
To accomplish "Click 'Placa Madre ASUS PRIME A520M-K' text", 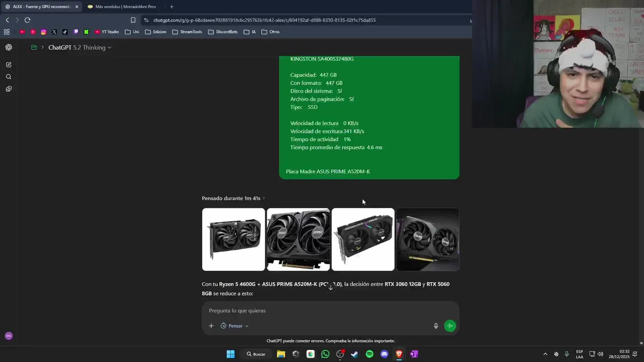I will [328, 171].
